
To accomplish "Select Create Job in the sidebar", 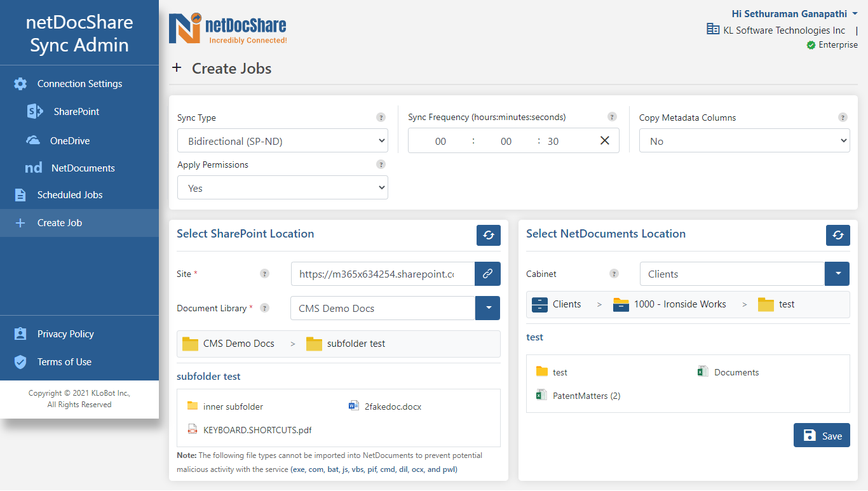I will pos(79,223).
